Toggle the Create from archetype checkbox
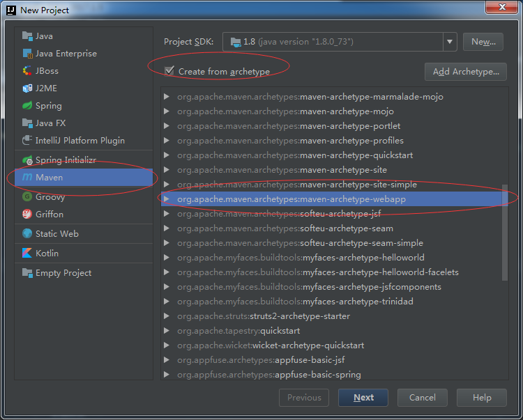This screenshot has width=523, height=420. coord(169,70)
